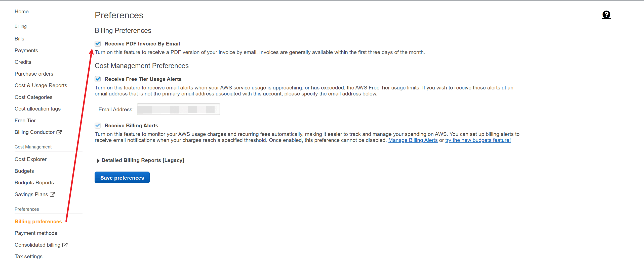Click the Email Address input field

click(178, 109)
